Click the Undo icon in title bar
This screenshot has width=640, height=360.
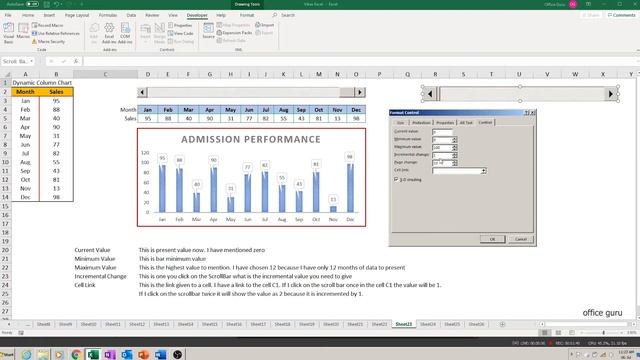click(x=56, y=4)
